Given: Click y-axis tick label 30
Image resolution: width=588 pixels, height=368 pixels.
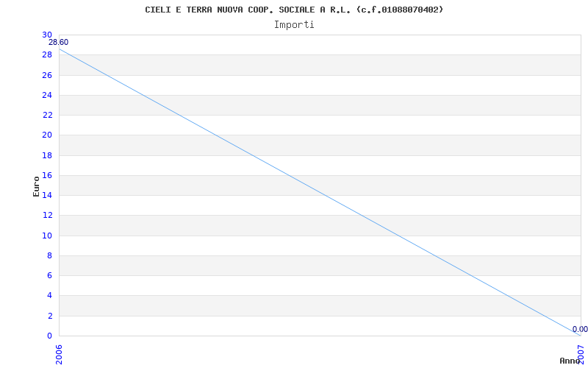Looking at the screenshot, I should [x=47, y=35].
